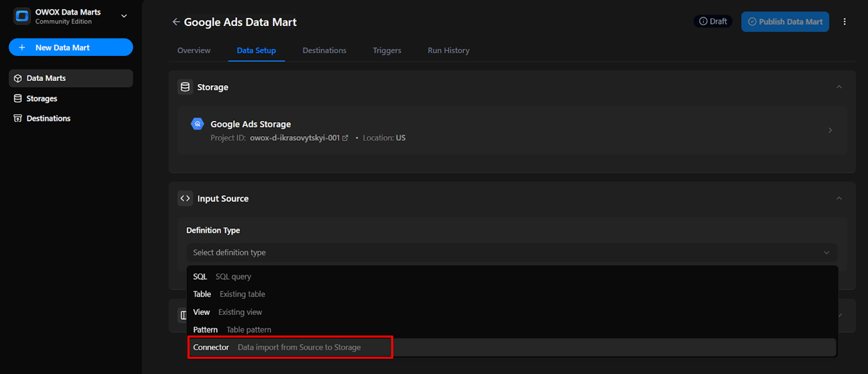Switch to the Destinations tab
Image resolution: width=868 pixels, height=374 pixels.
click(x=325, y=50)
